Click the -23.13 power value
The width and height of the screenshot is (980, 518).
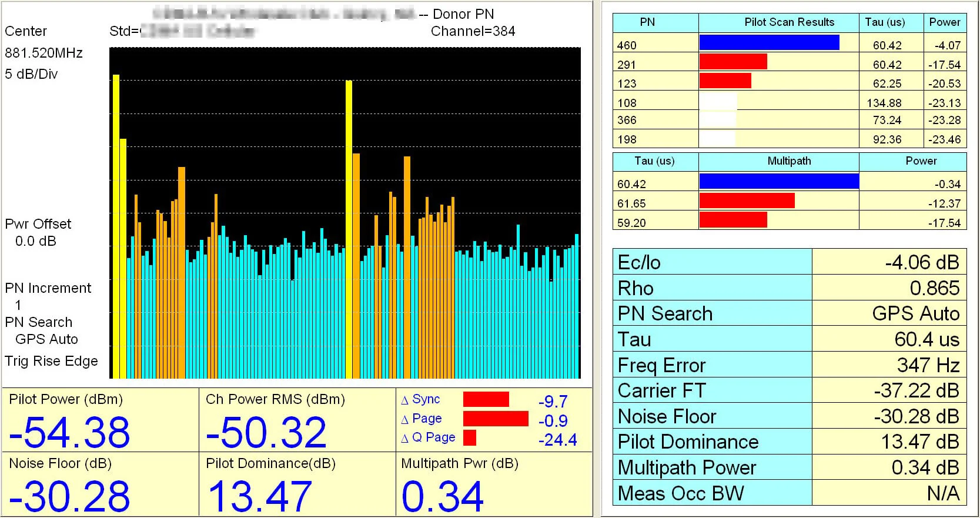[945, 103]
